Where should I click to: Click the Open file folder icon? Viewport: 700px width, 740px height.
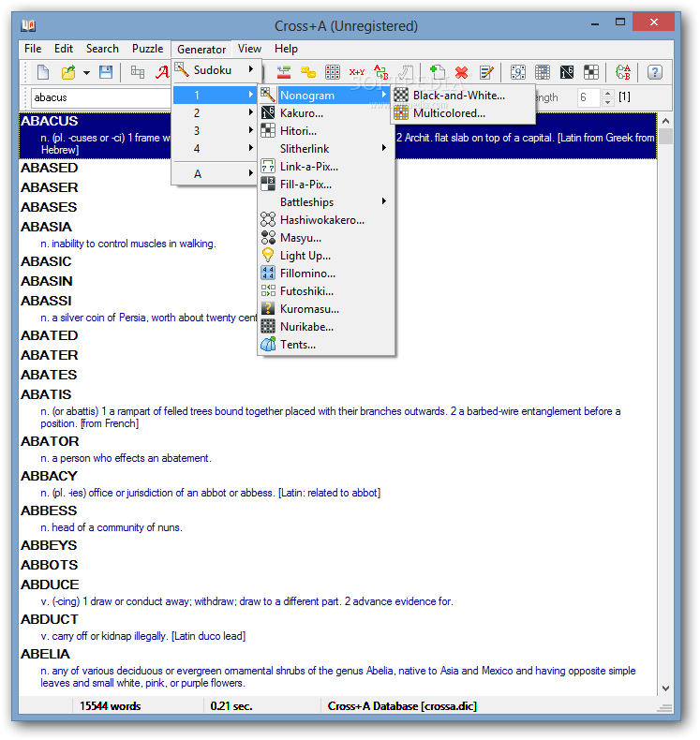[x=69, y=72]
